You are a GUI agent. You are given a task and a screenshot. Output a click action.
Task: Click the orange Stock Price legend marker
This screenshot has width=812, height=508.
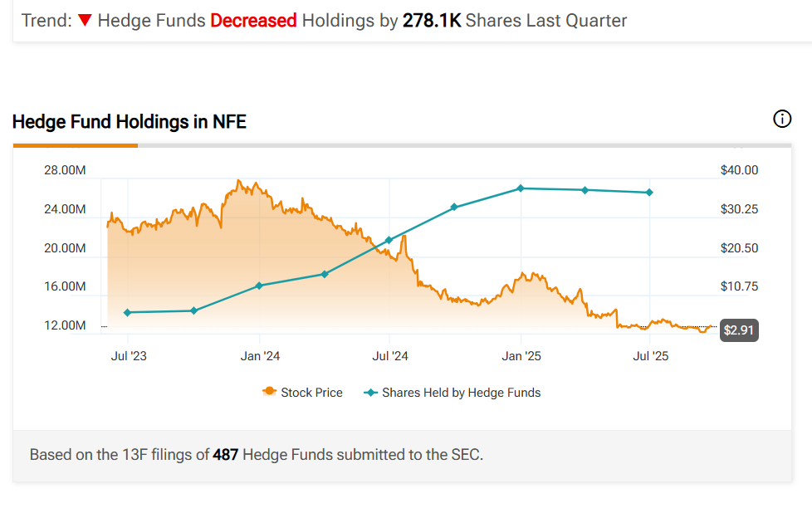coord(269,393)
